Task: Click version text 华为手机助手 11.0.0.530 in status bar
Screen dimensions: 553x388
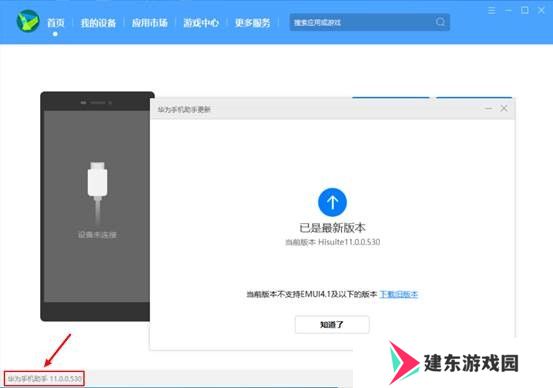Action: [x=44, y=378]
